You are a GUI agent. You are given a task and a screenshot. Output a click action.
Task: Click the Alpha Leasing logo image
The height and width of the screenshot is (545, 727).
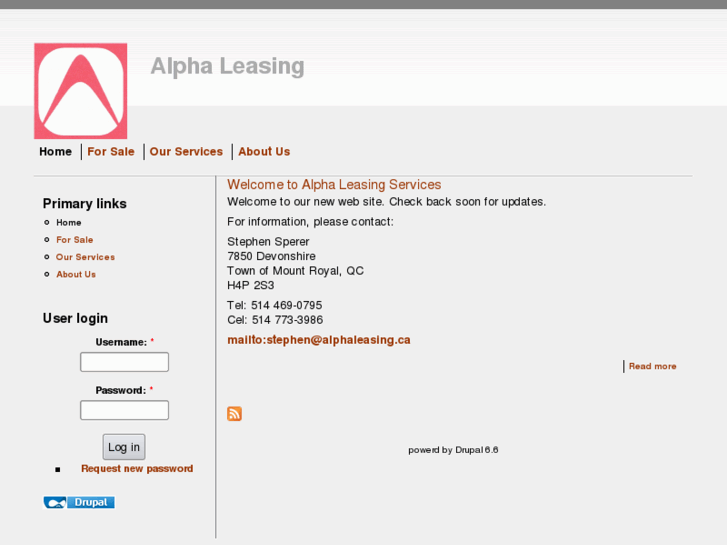click(81, 91)
